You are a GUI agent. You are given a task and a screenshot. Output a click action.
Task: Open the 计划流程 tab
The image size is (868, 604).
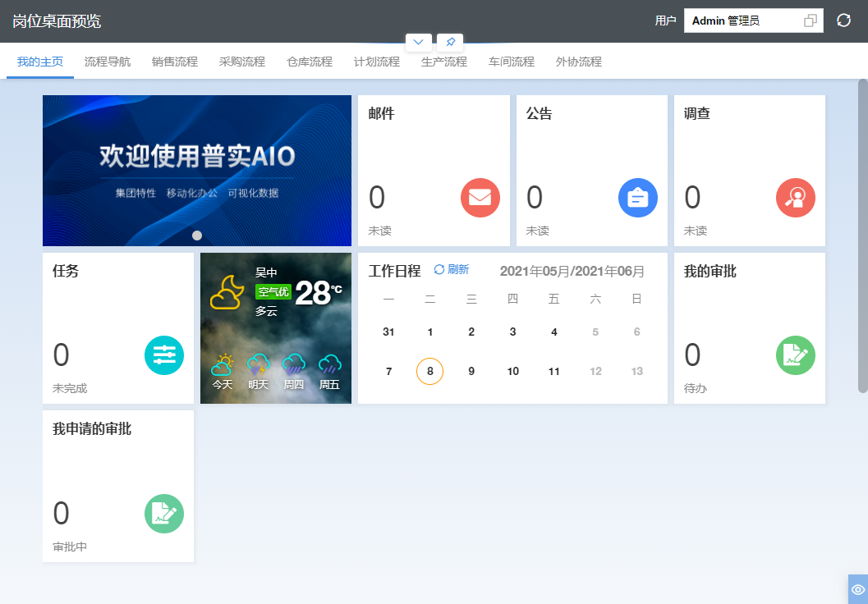pos(376,62)
